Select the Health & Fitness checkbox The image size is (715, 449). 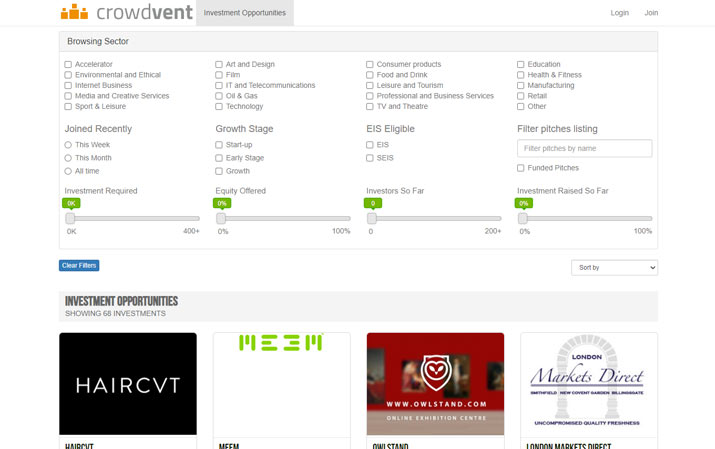tap(521, 75)
